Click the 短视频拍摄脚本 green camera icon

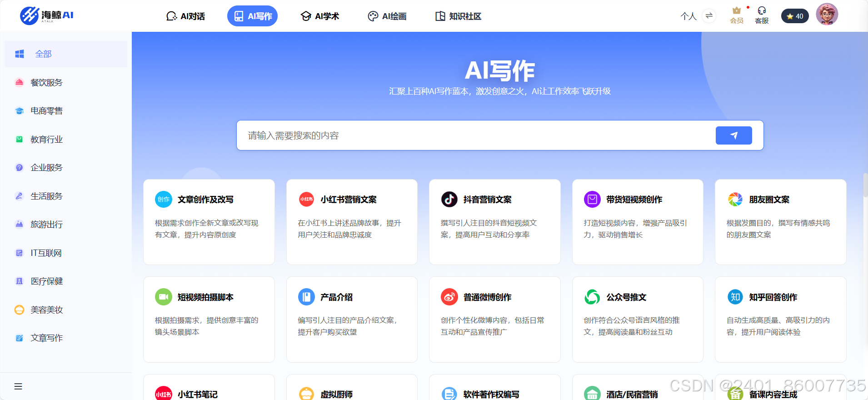(164, 297)
